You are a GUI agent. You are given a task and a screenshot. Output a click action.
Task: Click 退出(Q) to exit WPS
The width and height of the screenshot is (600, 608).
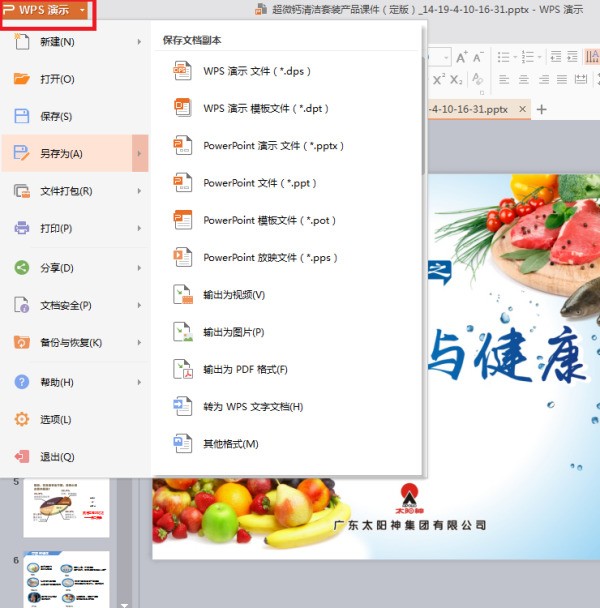(56, 457)
